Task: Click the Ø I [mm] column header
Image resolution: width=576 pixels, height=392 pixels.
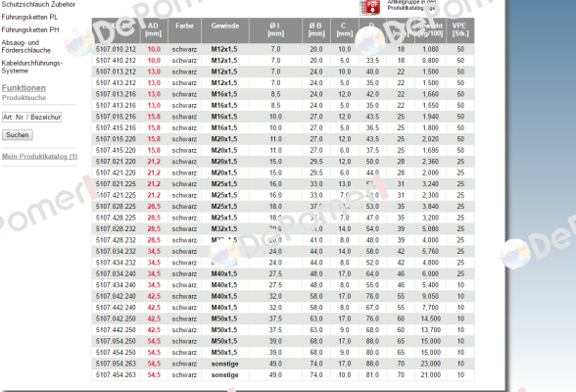Action: pos(275,30)
